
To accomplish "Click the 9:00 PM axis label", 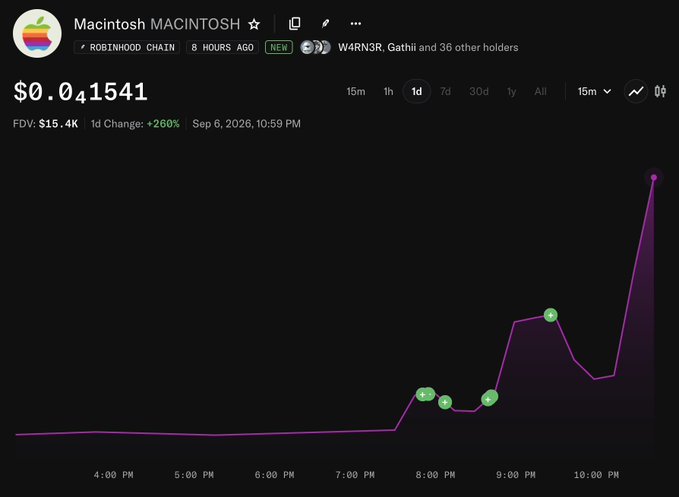I will (x=516, y=475).
